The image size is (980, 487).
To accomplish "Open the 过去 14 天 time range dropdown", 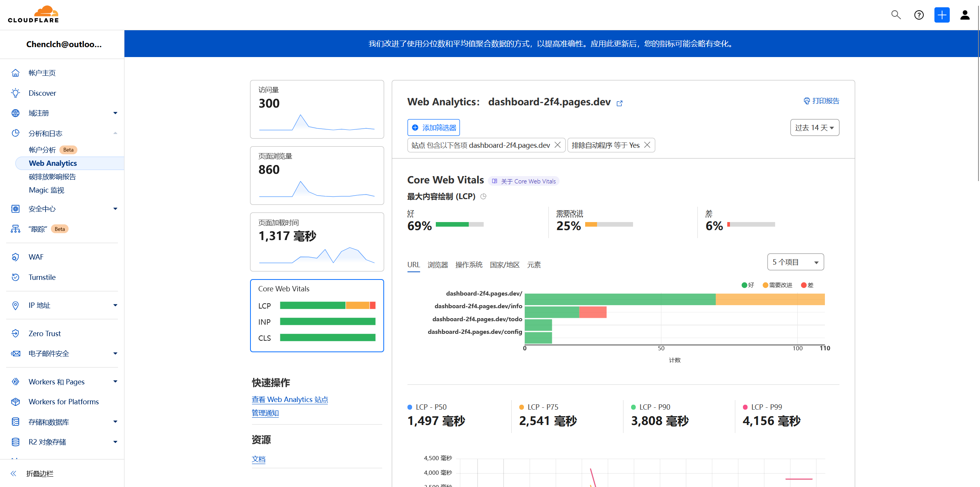I will [815, 127].
